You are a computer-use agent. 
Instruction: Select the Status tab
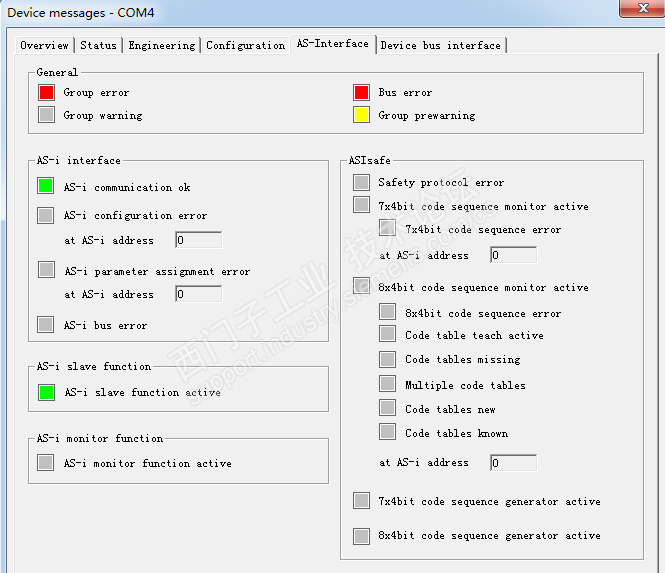(x=98, y=45)
